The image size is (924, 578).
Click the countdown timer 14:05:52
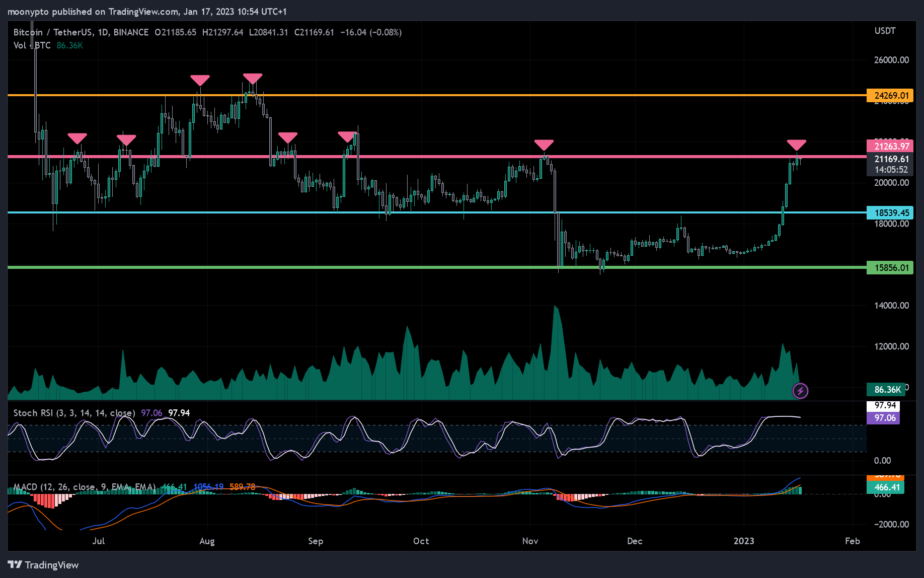(891, 170)
